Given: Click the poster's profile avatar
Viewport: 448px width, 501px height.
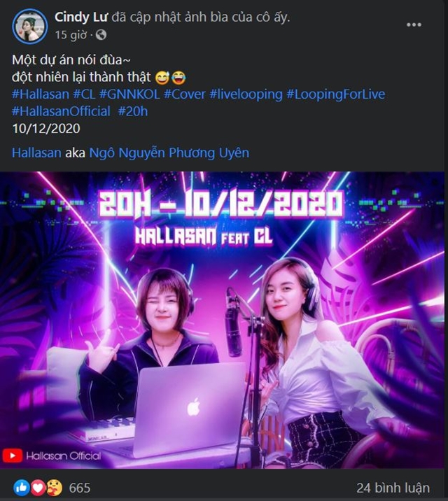Looking at the screenshot, I should click(x=29, y=24).
